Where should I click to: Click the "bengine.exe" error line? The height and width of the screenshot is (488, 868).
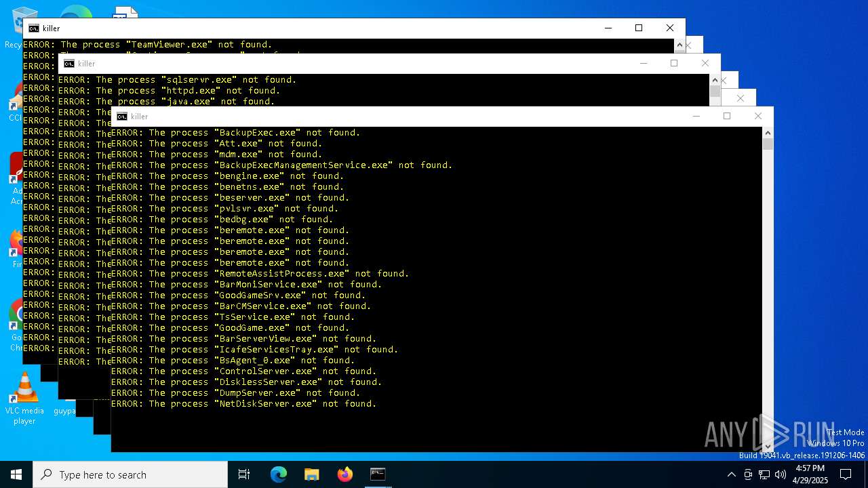click(227, 176)
